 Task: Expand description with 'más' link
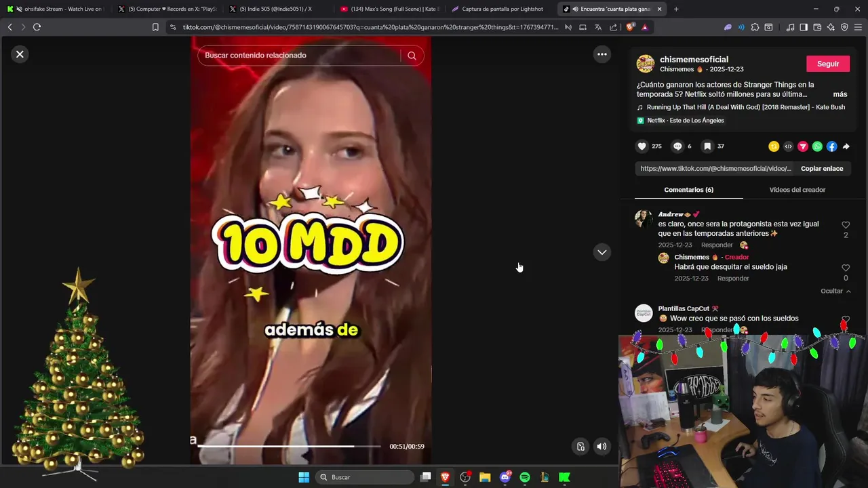point(840,94)
